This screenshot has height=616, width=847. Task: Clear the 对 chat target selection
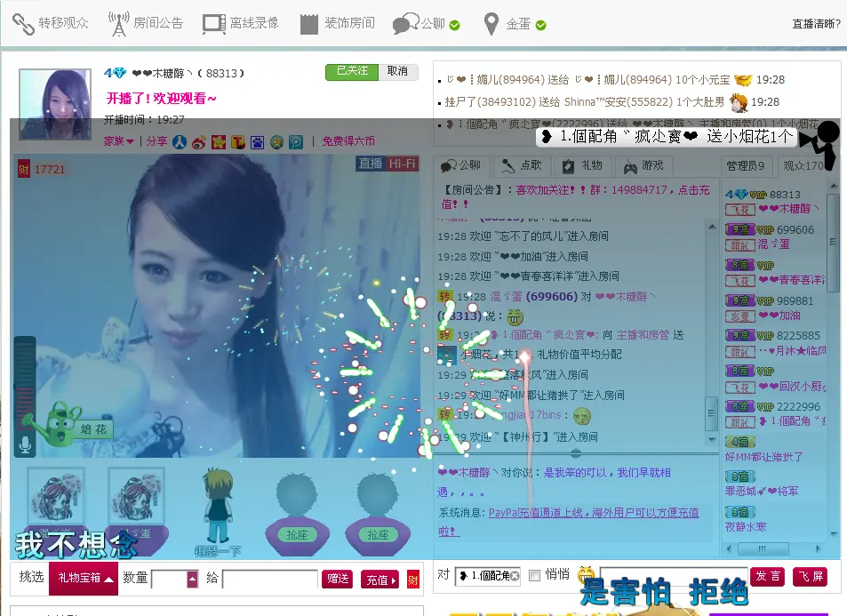click(x=515, y=576)
